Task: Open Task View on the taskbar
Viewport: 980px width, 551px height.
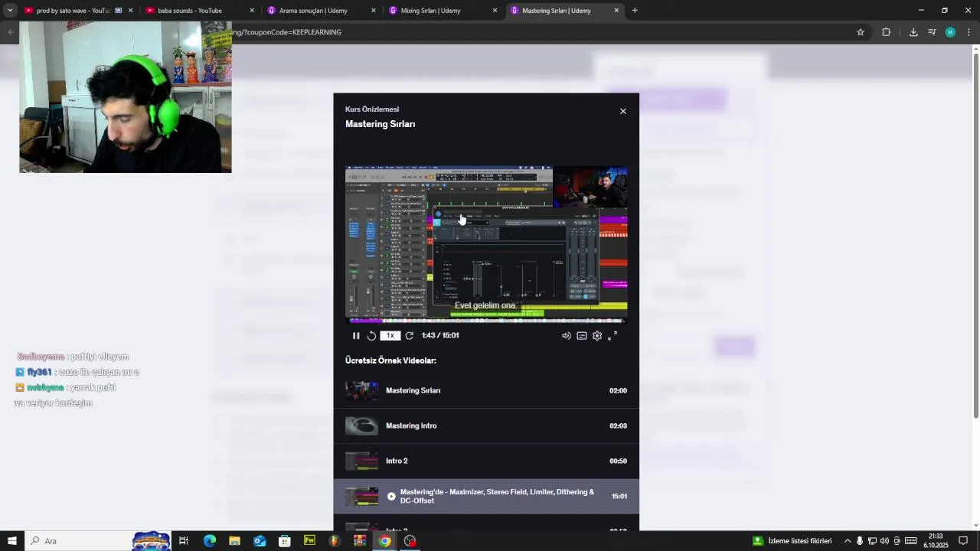Action: 184,541
